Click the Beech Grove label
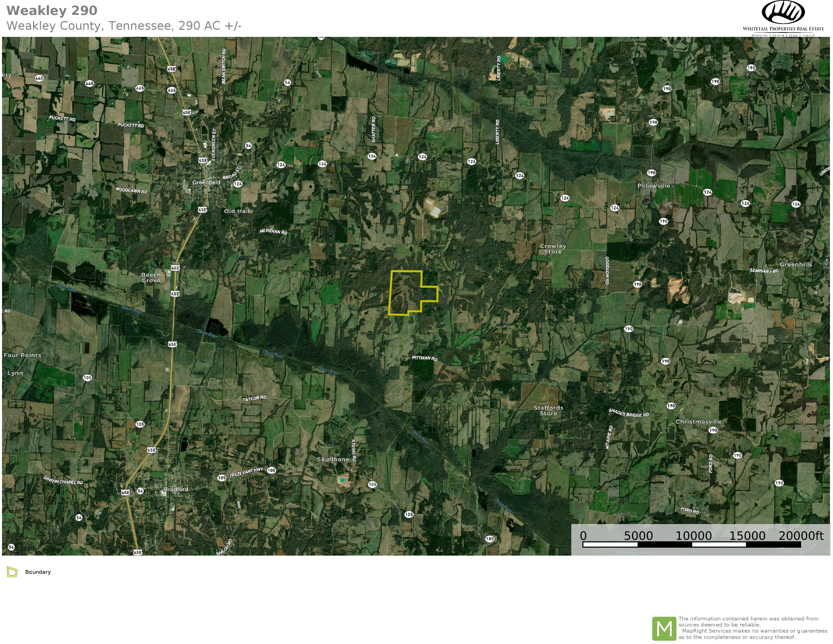Viewport: 833px width, 644px height. [x=151, y=277]
